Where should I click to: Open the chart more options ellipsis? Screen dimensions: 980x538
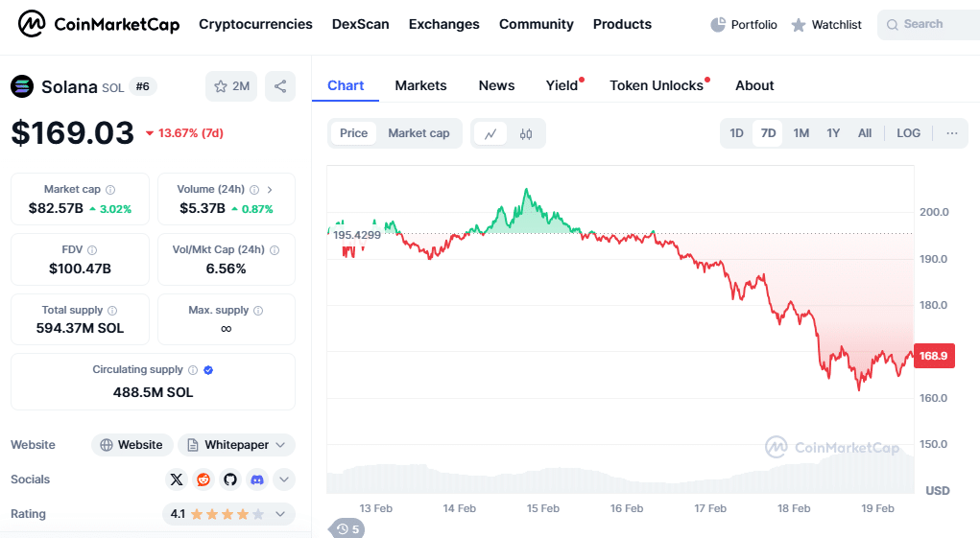coord(952,133)
